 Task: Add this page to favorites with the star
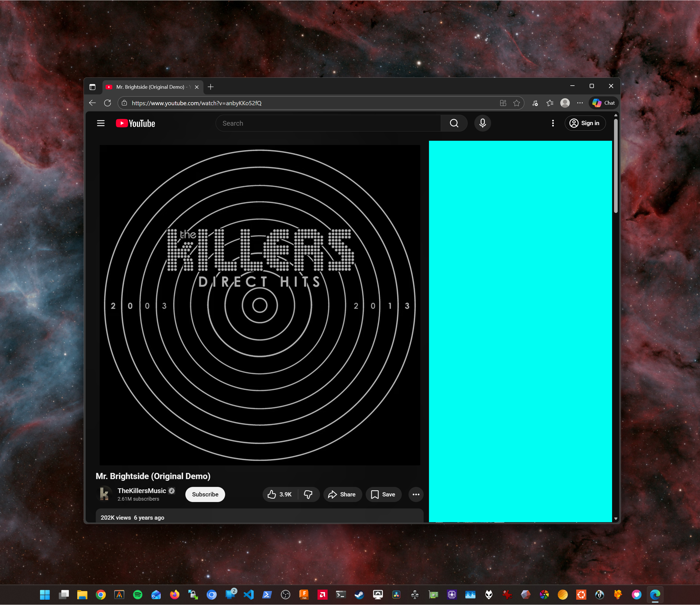tap(517, 103)
